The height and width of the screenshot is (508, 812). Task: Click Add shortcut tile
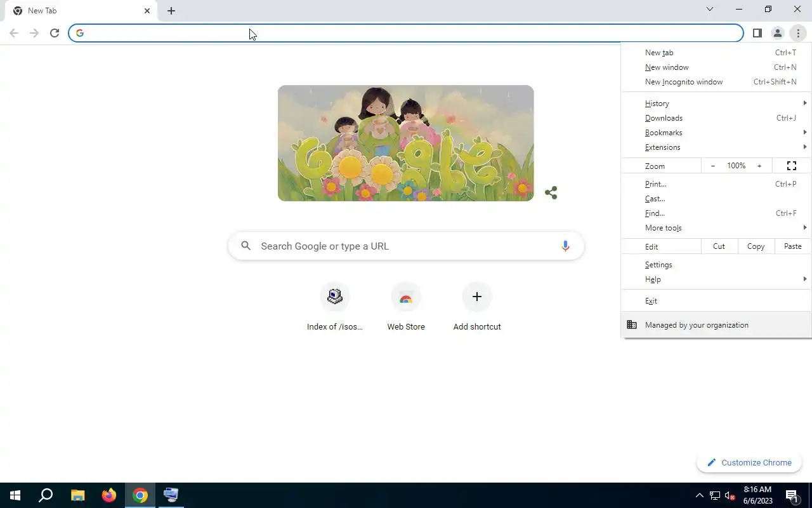point(477,307)
